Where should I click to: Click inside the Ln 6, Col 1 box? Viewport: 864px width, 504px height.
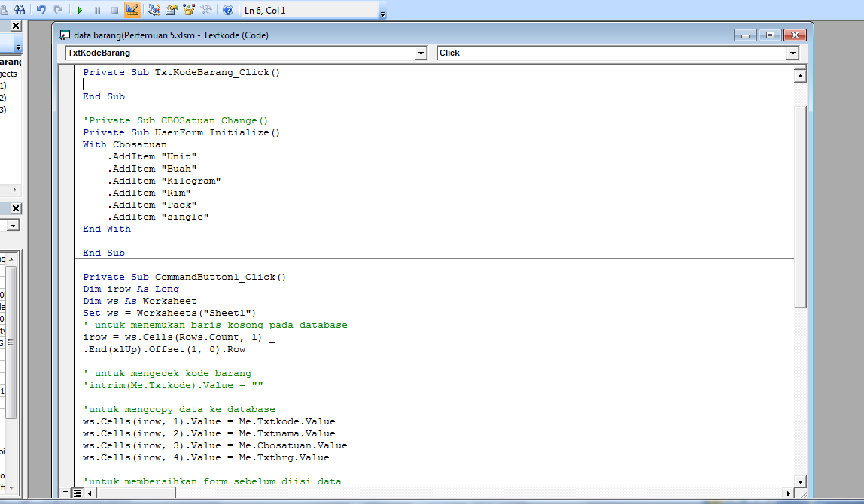coord(309,10)
